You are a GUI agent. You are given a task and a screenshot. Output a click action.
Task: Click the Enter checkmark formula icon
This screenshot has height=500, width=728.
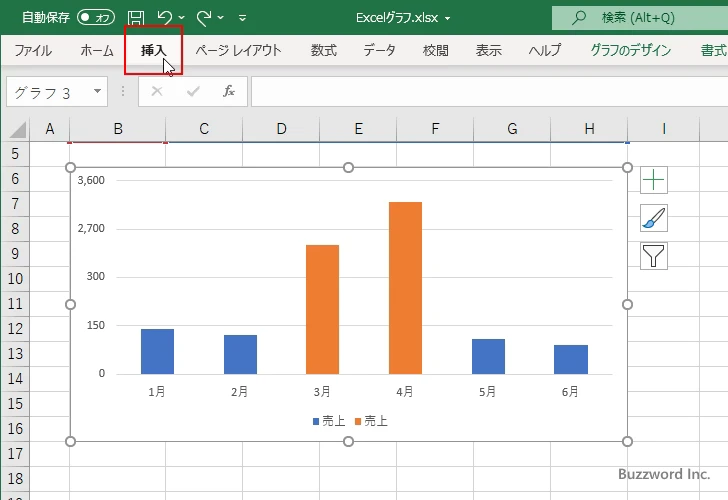tap(193, 91)
